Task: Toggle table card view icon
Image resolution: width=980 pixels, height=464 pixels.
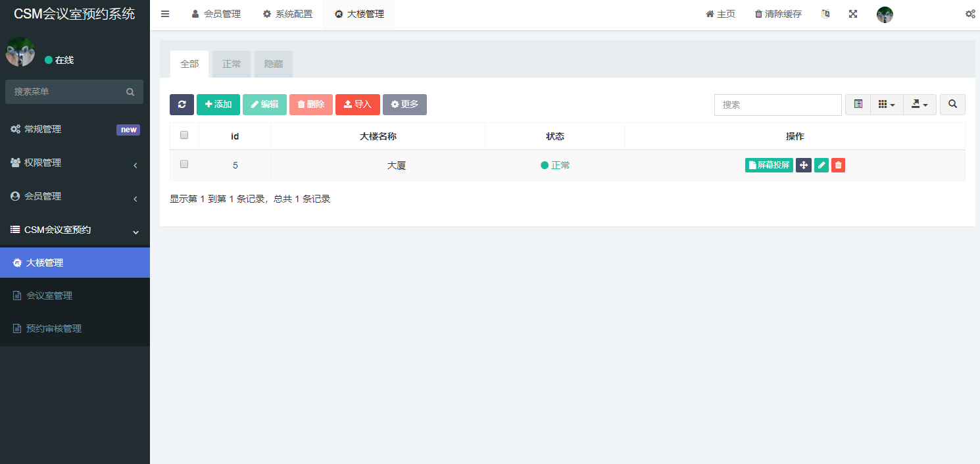Action: [x=858, y=105]
